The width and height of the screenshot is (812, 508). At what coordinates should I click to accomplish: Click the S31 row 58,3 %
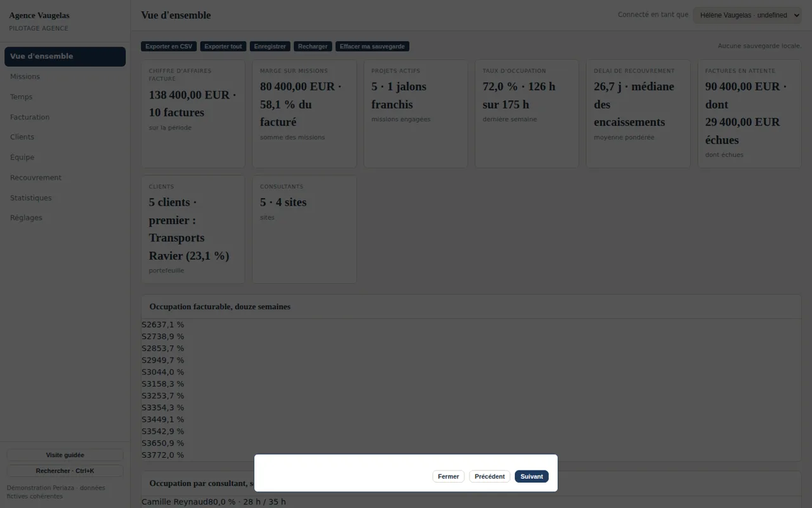coord(471,384)
